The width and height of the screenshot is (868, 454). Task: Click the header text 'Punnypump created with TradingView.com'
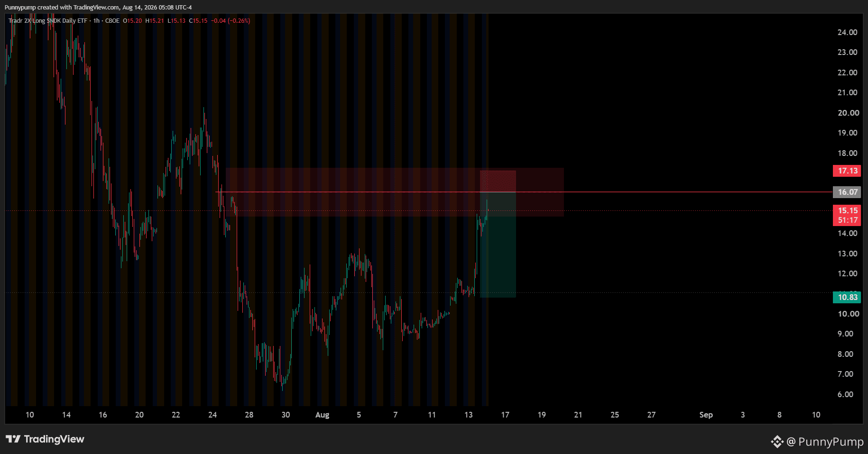[62, 8]
